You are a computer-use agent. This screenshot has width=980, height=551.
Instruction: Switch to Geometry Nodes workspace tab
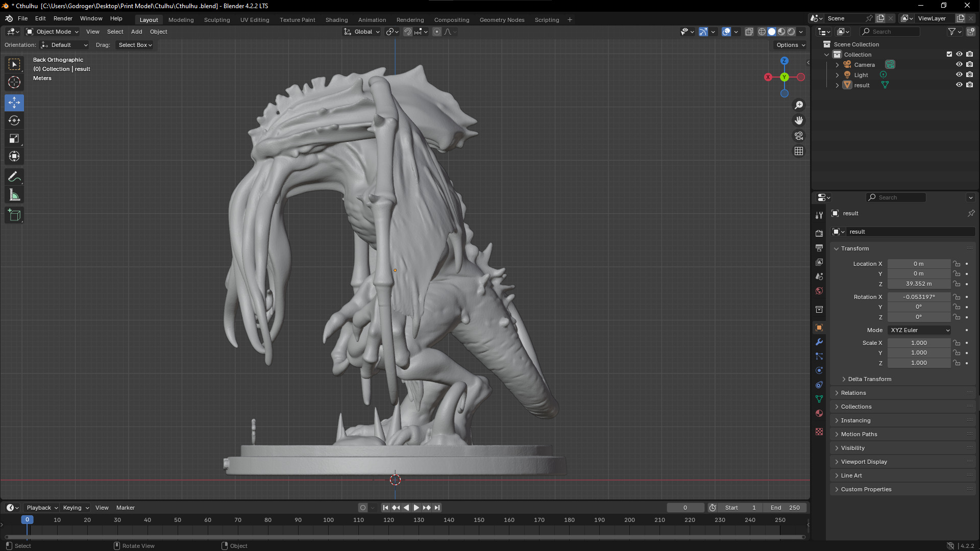pyautogui.click(x=502, y=20)
